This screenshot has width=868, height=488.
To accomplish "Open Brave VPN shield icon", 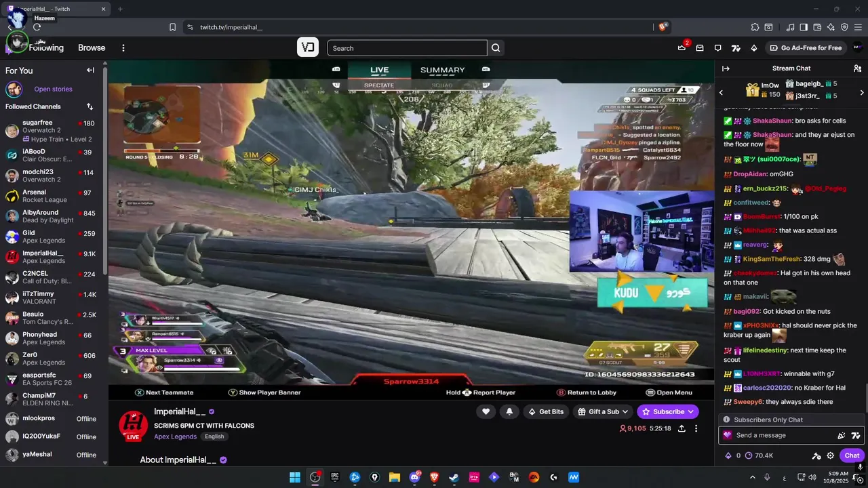I will tap(844, 27).
